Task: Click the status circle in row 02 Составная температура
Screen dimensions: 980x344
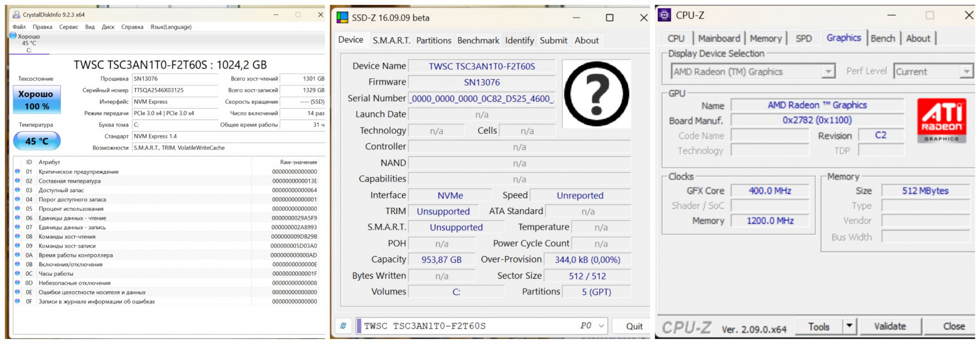Action: pyautogui.click(x=18, y=181)
